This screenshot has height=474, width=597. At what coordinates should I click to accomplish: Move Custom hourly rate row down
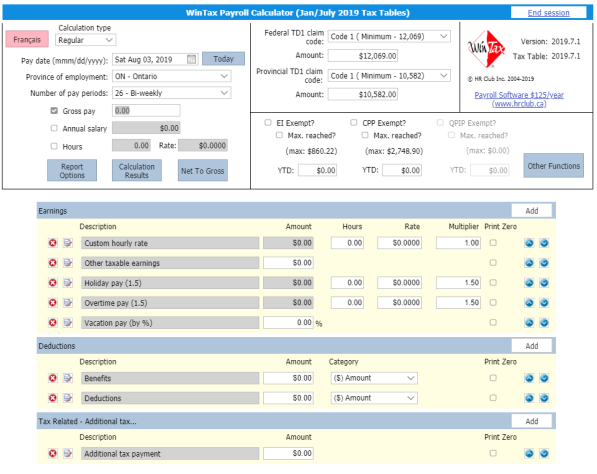tap(544, 243)
